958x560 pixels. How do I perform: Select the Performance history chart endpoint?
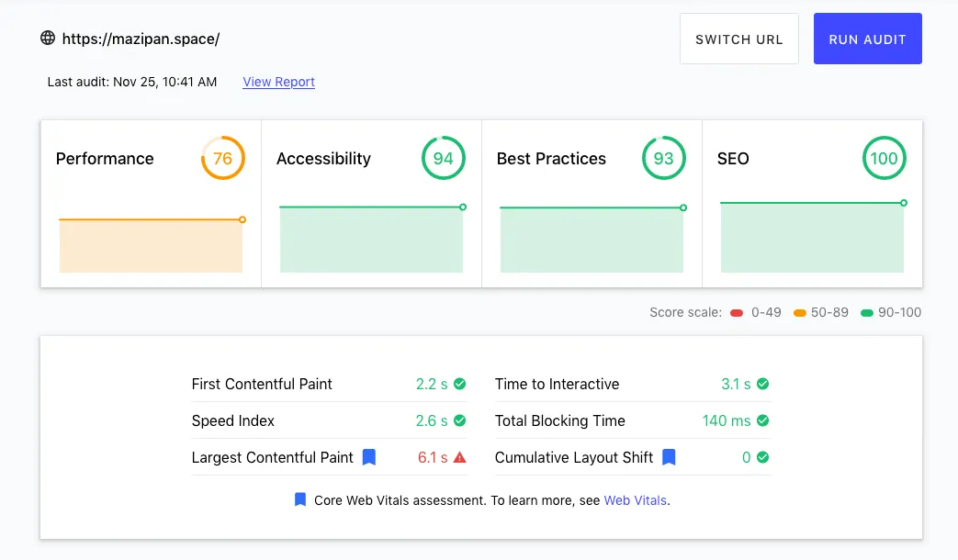click(x=242, y=219)
